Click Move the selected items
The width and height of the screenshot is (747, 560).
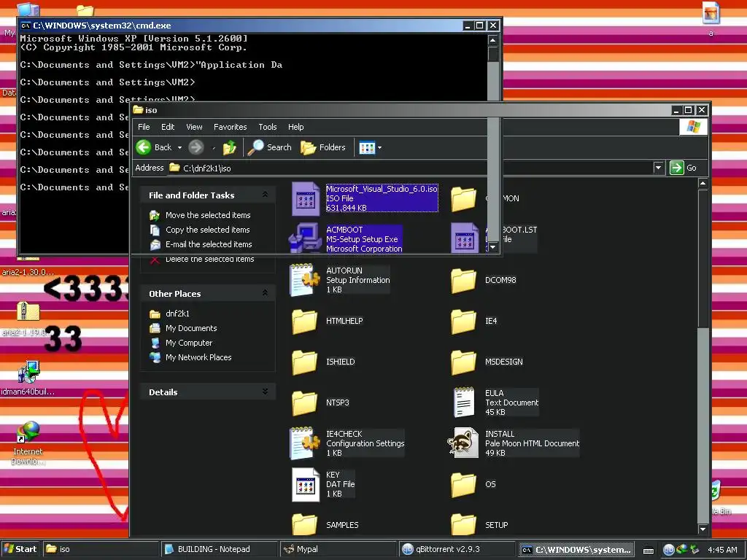208,215
